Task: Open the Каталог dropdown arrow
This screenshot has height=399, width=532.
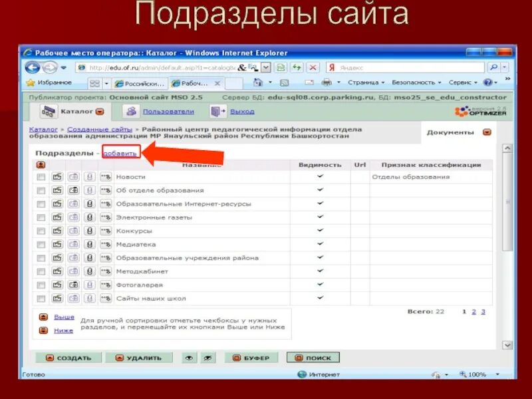Action: 100,112
